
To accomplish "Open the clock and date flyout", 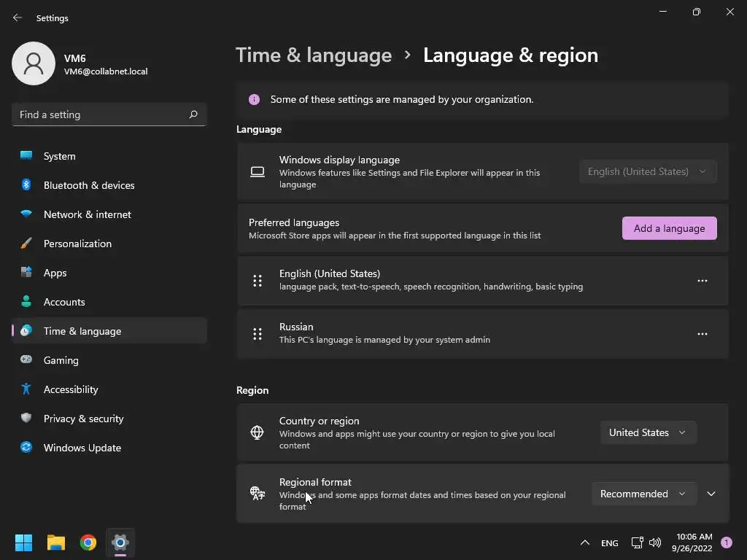I will 693,542.
